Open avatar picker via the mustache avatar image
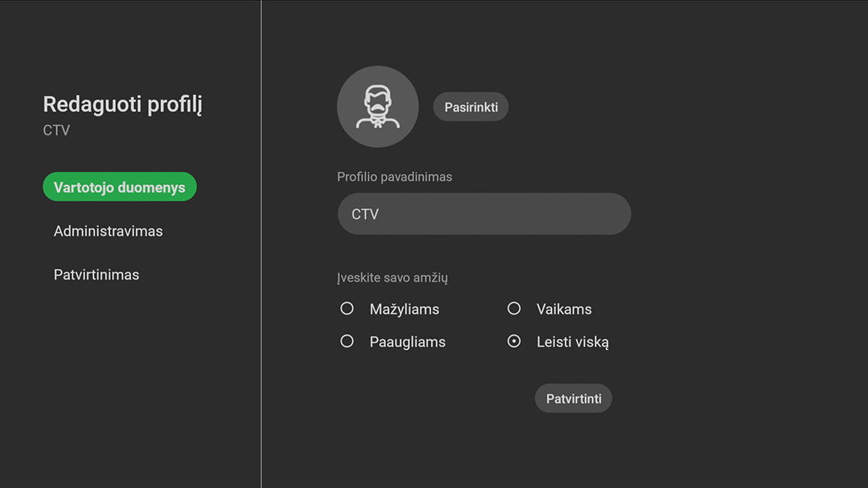The image size is (868, 488). click(x=378, y=106)
